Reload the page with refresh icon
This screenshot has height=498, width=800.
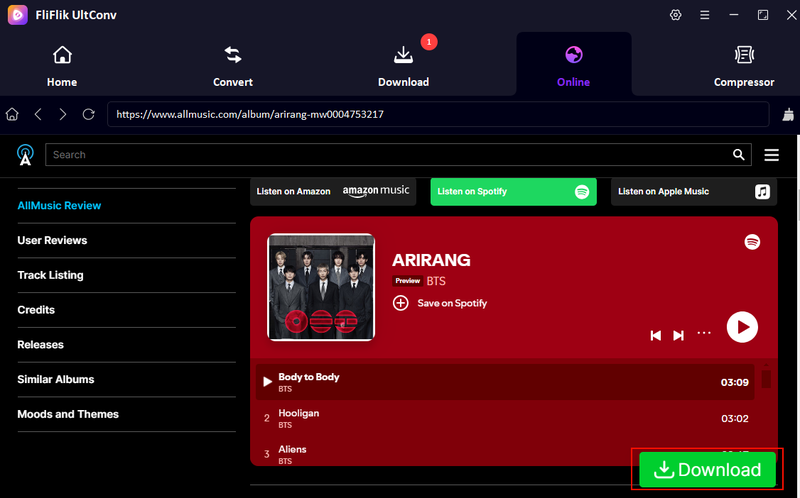tap(89, 114)
